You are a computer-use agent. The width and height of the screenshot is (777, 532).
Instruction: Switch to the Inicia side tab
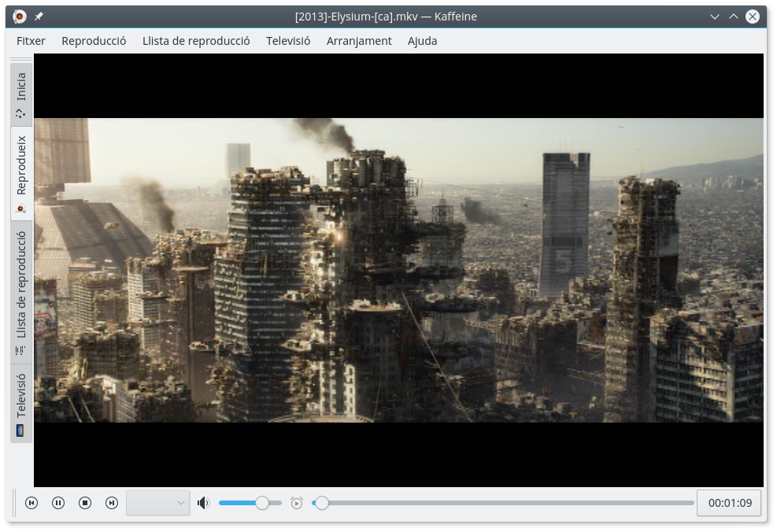21,94
